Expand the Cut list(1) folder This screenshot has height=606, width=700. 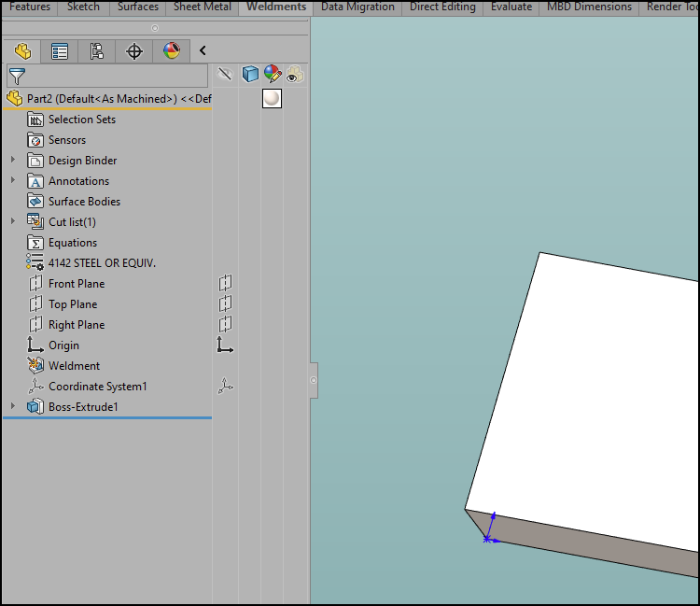13,221
